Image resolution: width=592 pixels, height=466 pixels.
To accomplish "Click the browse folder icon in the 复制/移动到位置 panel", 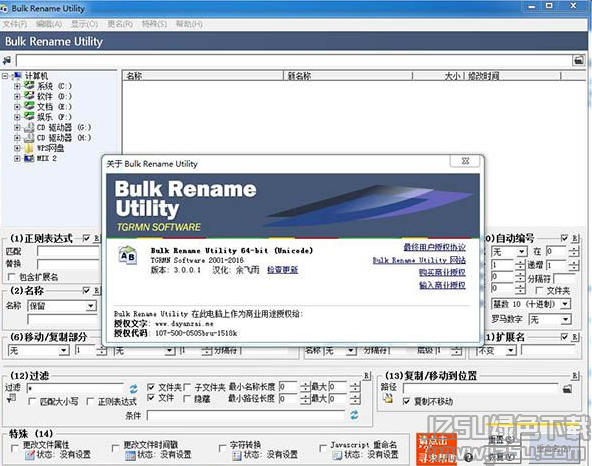I will click(x=567, y=389).
